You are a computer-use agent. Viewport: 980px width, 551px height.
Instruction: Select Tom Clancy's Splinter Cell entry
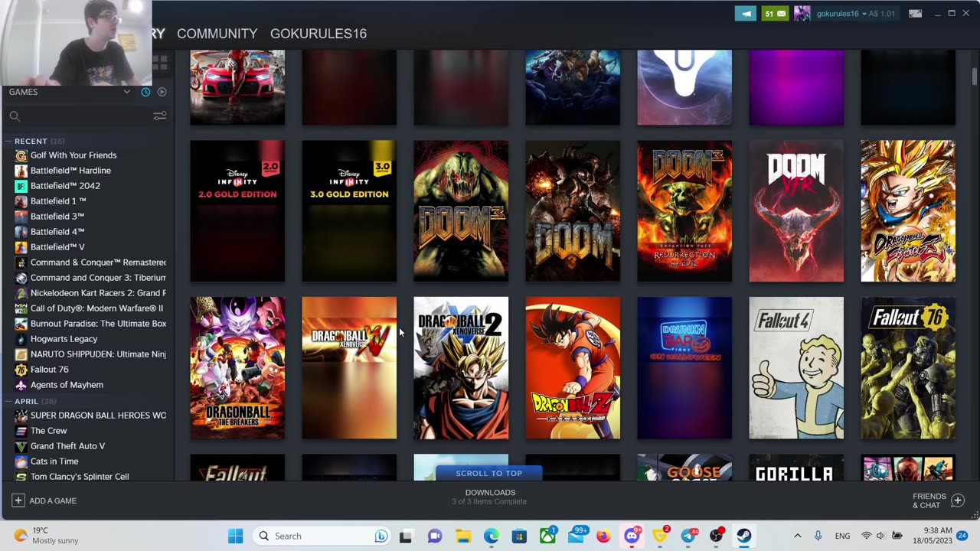coord(80,477)
